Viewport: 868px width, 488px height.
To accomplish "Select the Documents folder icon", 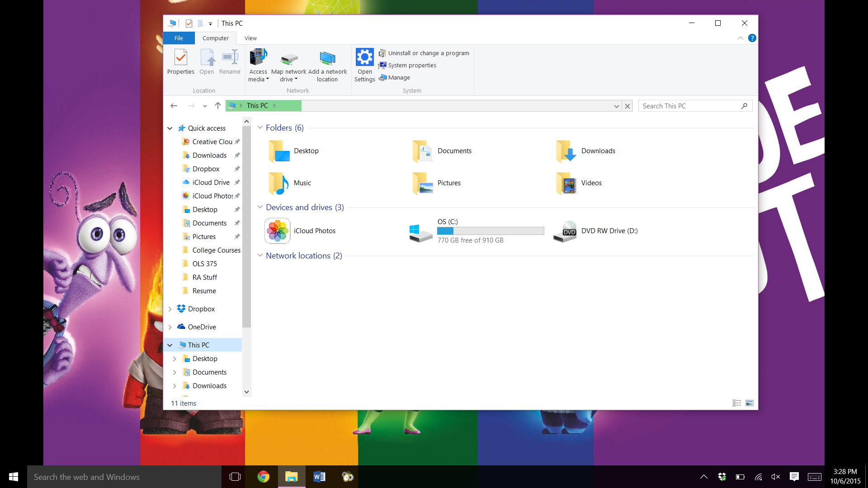I will pos(423,151).
